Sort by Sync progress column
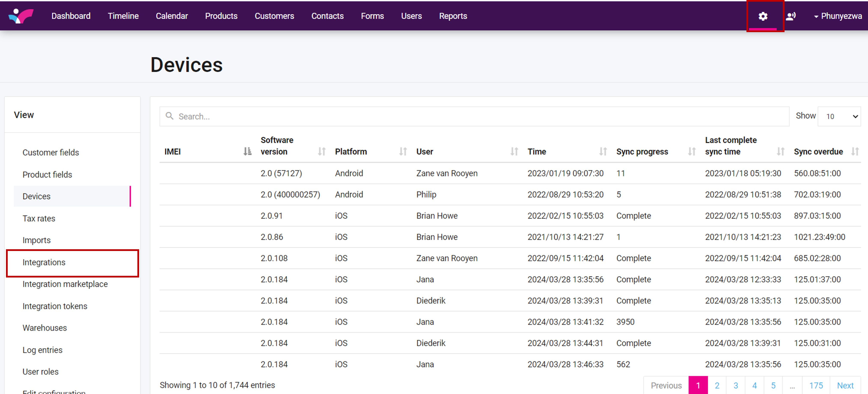Image resolution: width=868 pixels, height=394 pixels. (x=691, y=151)
